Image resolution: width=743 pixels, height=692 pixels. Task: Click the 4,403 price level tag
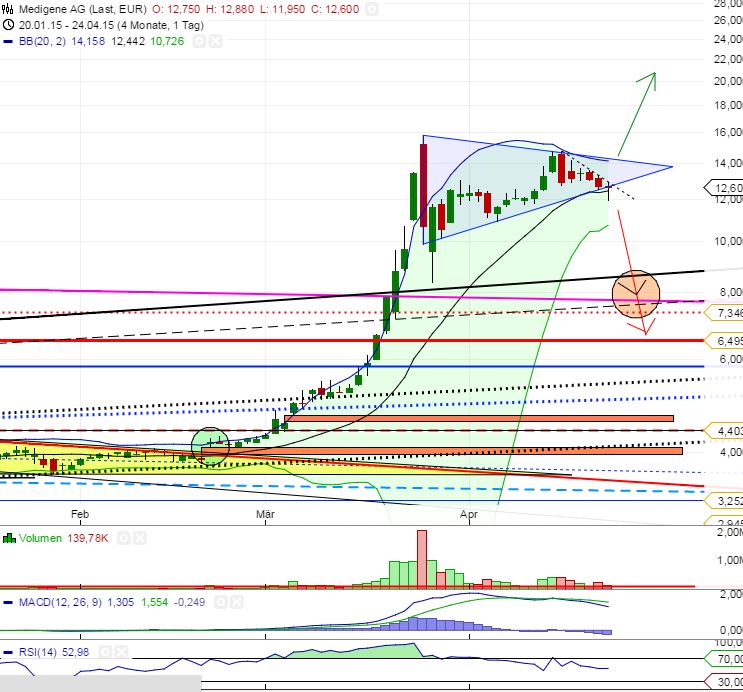(724, 431)
